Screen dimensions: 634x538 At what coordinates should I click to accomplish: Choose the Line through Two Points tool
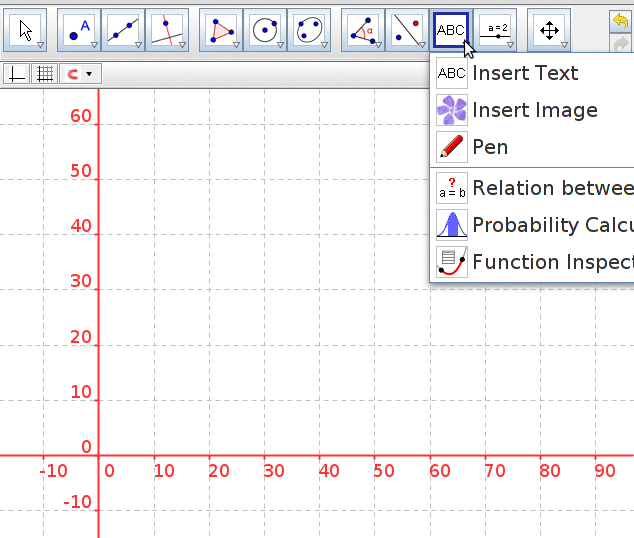[x=123, y=30]
